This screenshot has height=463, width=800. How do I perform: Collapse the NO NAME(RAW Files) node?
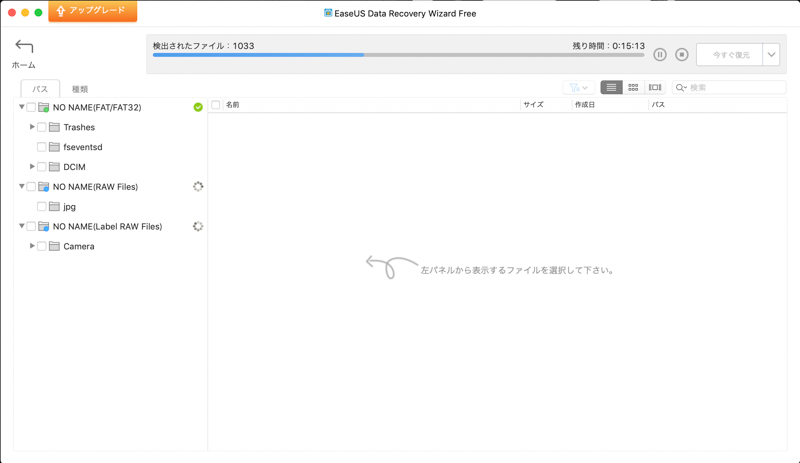(21, 186)
